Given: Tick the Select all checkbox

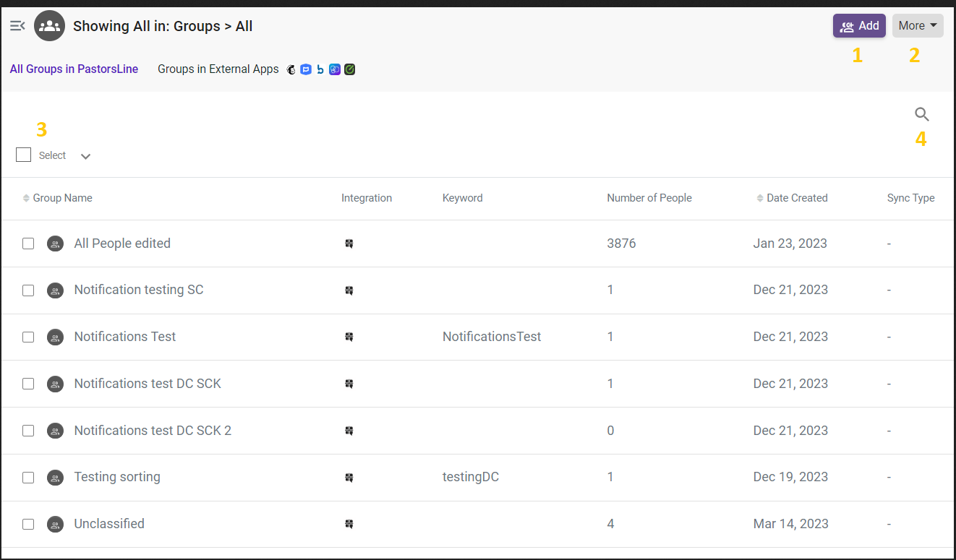Looking at the screenshot, I should coord(23,155).
